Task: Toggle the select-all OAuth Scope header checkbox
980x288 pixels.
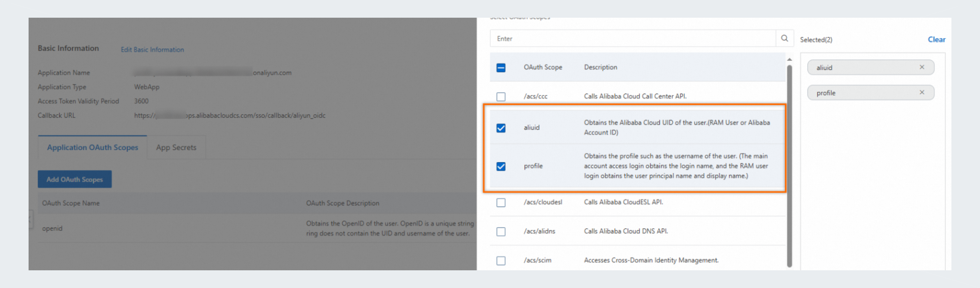Action: pos(501,68)
